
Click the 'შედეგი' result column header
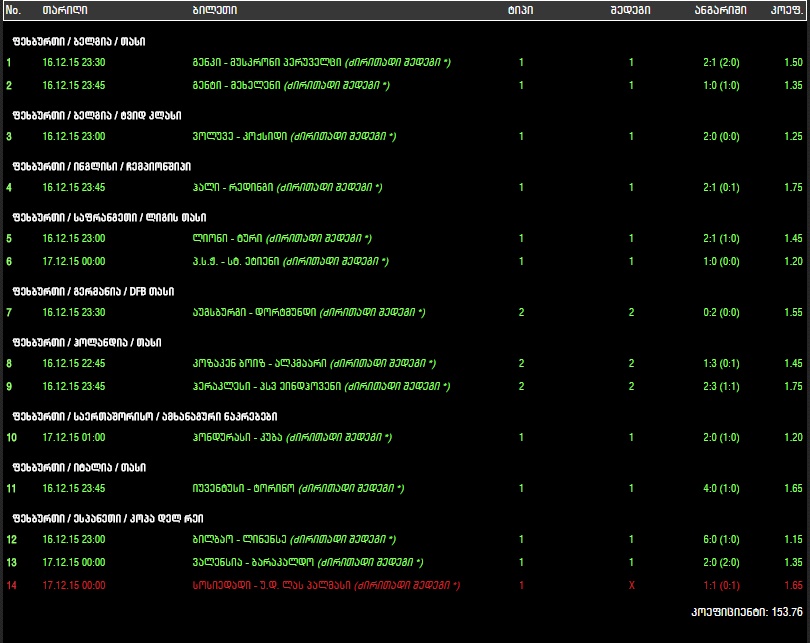click(x=630, y=11)
